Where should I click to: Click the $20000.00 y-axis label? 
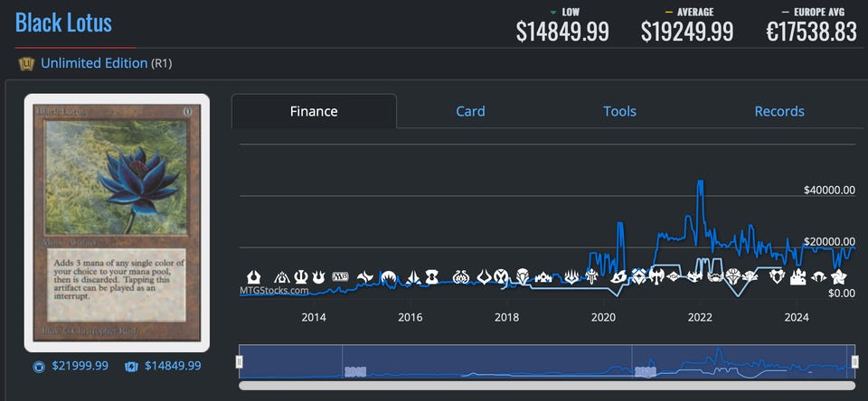point(829,242)
